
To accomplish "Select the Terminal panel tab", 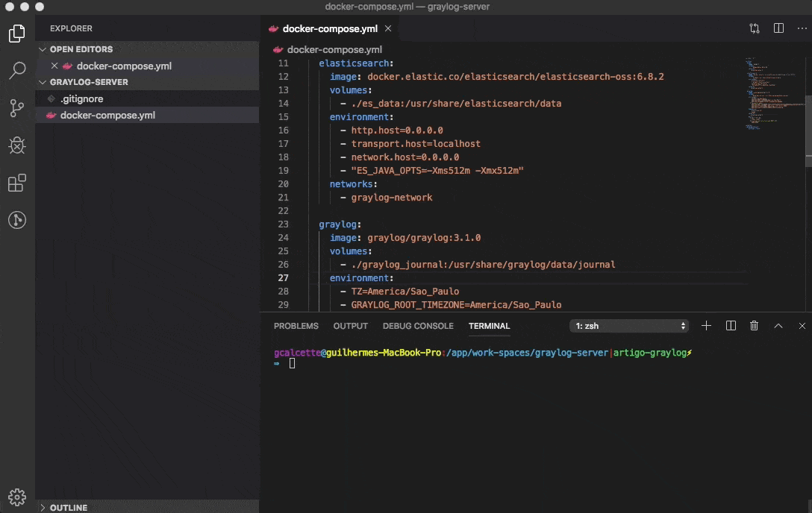I will click(x=490, y=326).
